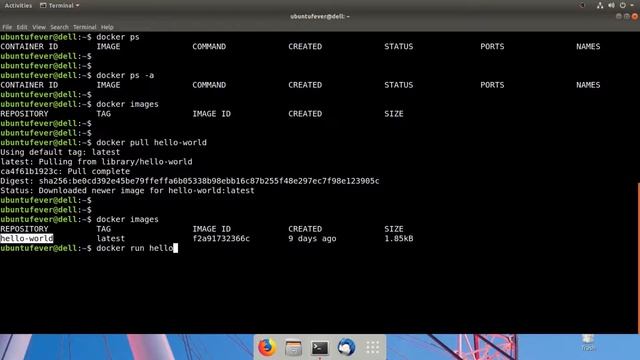Click the Terminal icon in the dock
The width and height of the screenshot is (640, 360).
(320, 348)
